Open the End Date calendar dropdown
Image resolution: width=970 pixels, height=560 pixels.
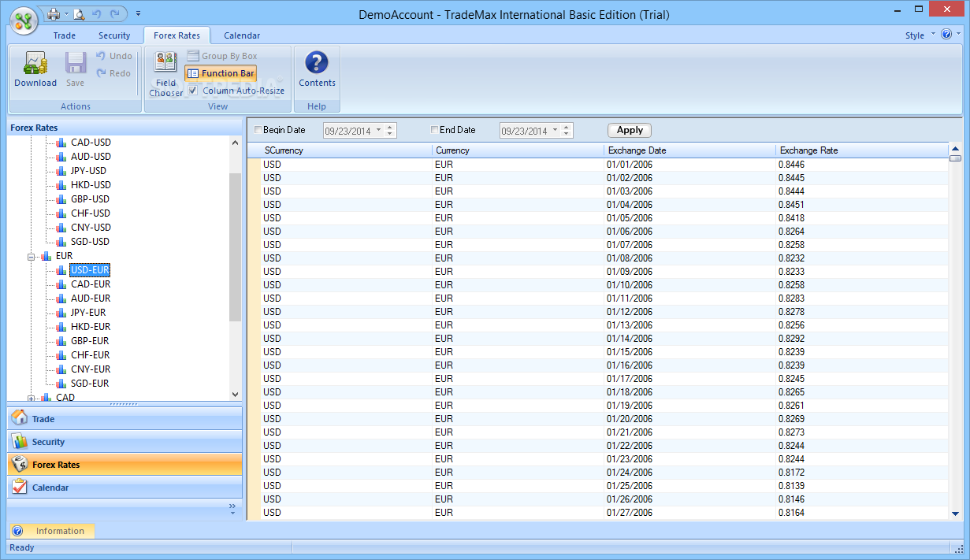[x=556, y=131]
